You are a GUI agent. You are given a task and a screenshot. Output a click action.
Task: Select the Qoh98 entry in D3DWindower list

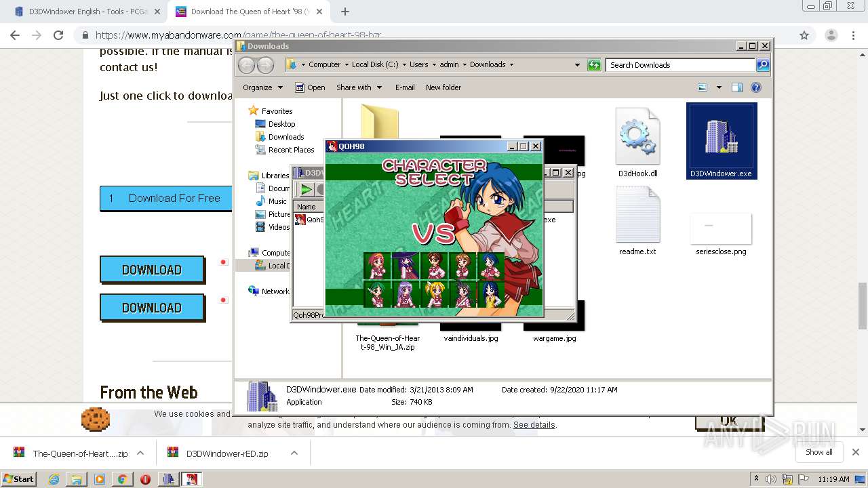click(x=310, y=220)
